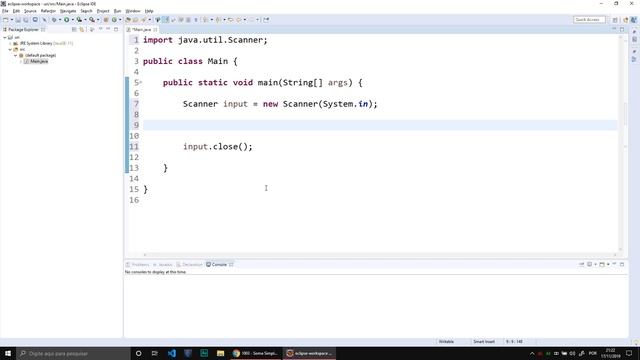Screen dimensions: 640x360
Task: Minimize the editor area
Action: click(x=614, y=29)
